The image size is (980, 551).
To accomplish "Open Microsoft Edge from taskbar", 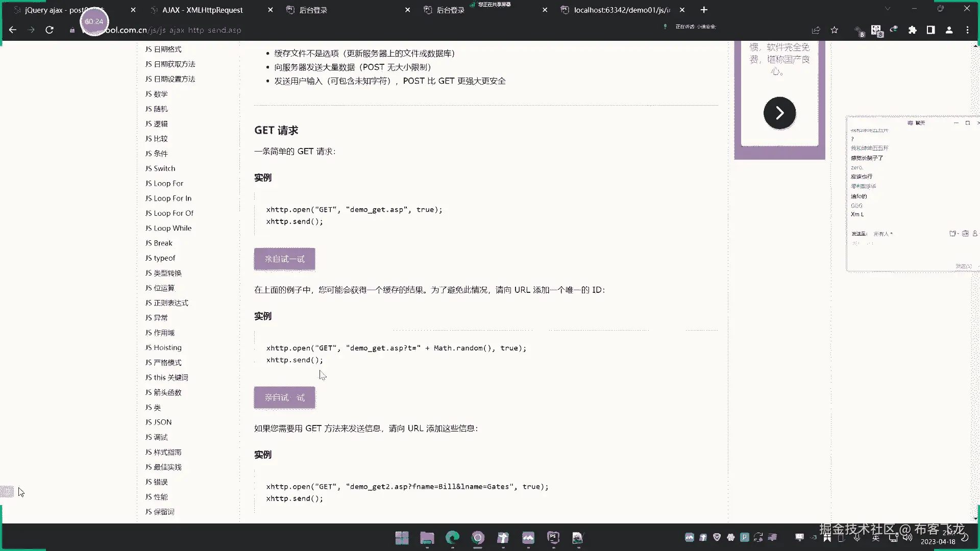I will (x=452, y=537).
